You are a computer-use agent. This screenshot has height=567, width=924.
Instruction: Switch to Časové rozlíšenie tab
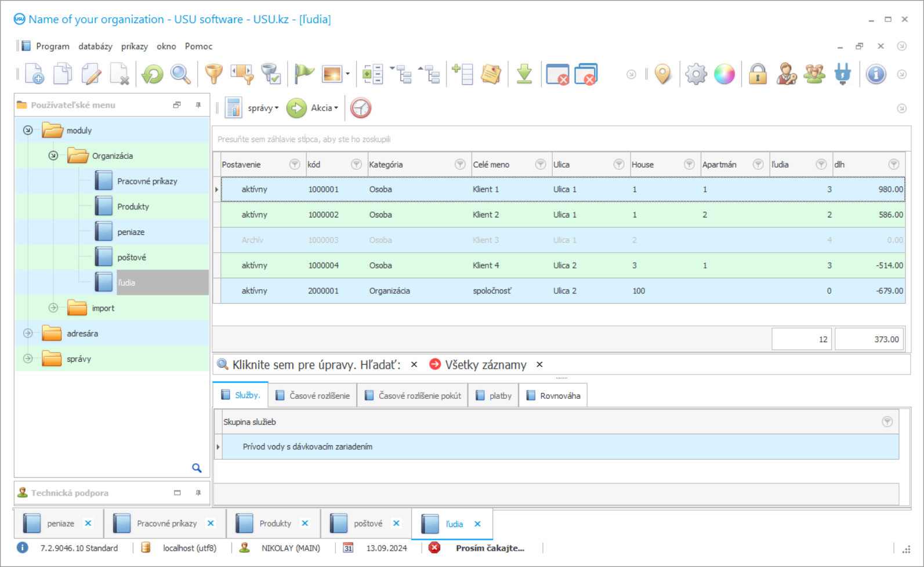point(313,395)
